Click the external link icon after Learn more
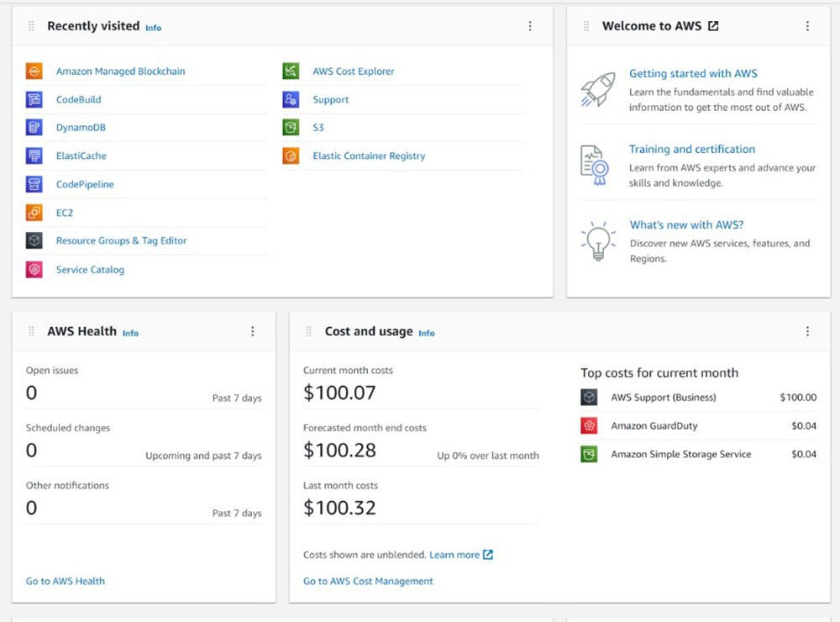Viewport: 840px width, 622px height. 487,555
